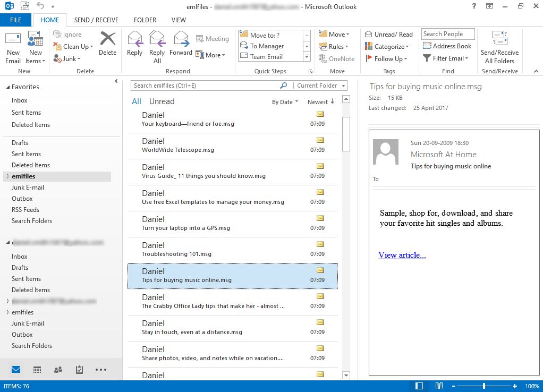Open the Junk dropdown
Screen dimensions: 543x392
(x=67, y=58)
